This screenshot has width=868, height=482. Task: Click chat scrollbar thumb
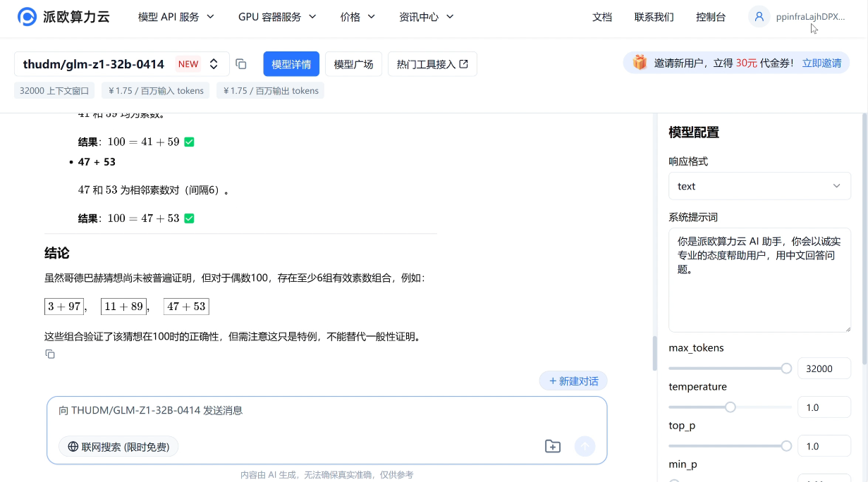coord(654,353)
